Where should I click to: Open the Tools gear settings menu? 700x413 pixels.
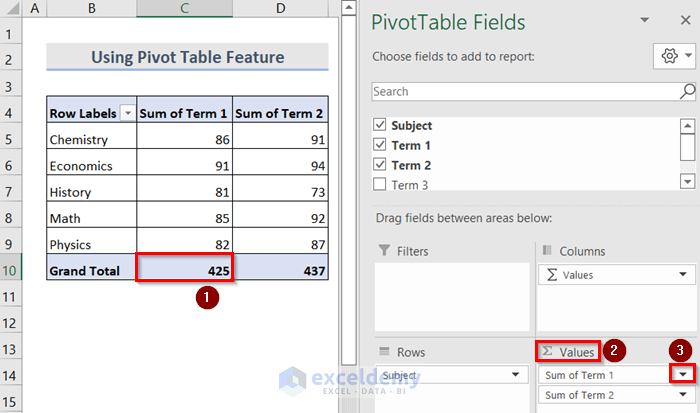tap(673, 57)
